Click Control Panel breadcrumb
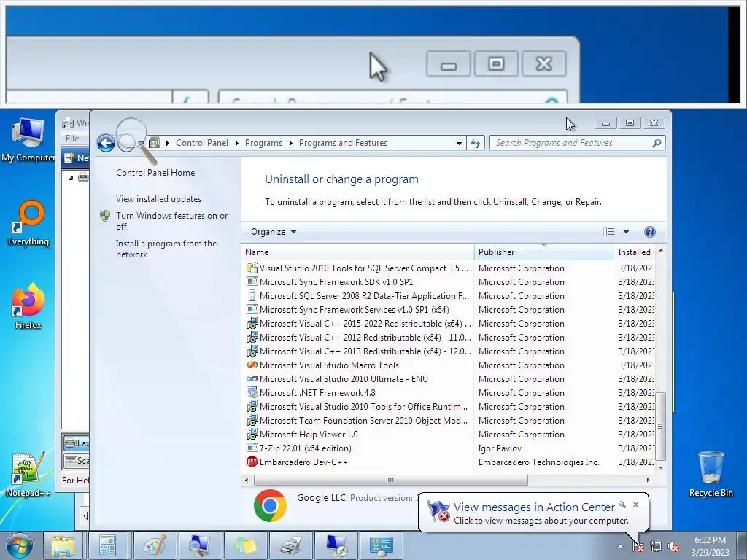 [202, 143]
